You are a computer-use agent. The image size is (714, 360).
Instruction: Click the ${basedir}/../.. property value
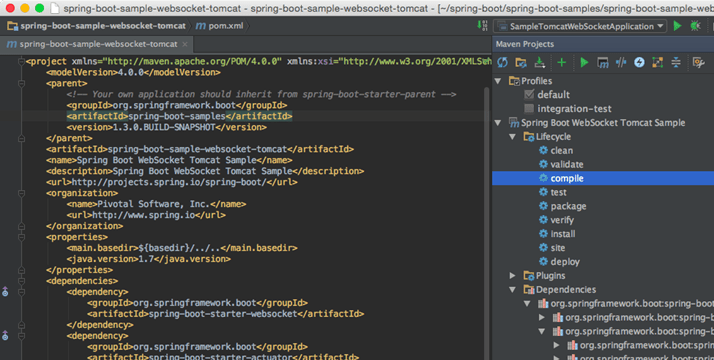tap(179, 248)
